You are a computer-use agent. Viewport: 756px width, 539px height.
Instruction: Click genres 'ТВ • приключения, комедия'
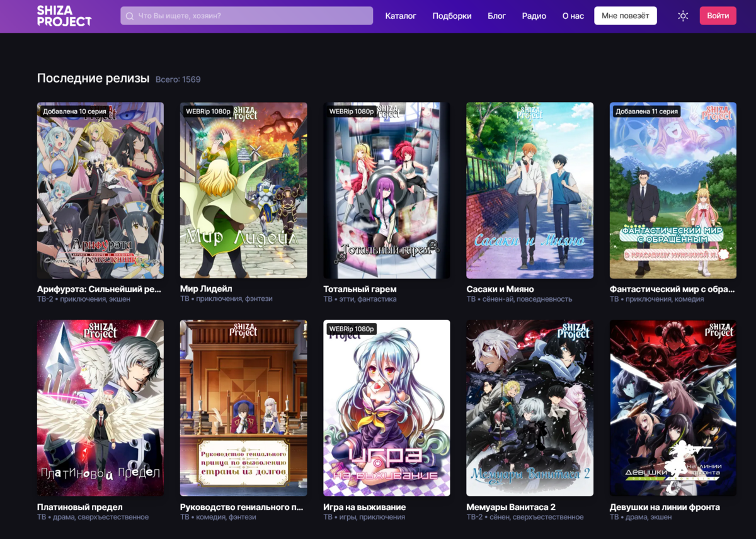click(657, 299)
